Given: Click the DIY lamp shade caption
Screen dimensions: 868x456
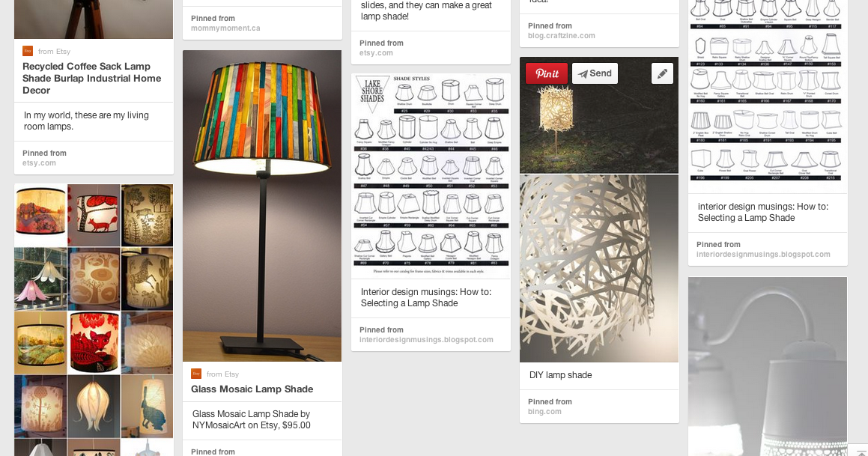Looking at the screenshot, I should coord(560,375).
